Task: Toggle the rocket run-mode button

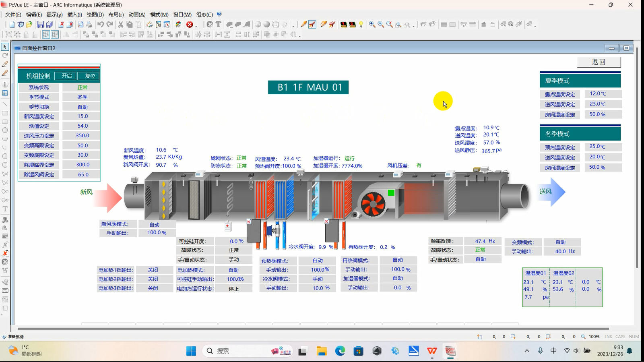Action: click(x=312, y=25)
